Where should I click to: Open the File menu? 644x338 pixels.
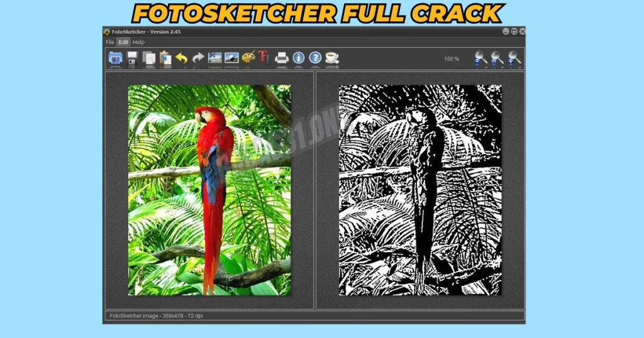tap(109, 42)
